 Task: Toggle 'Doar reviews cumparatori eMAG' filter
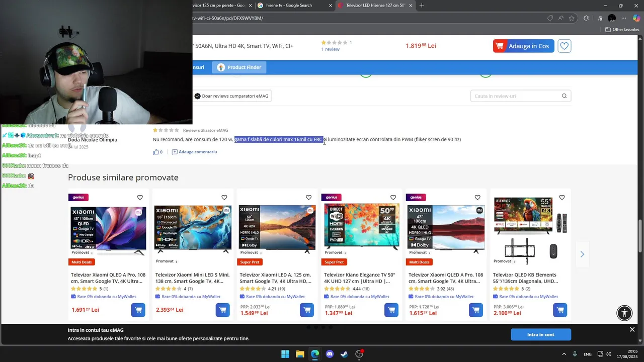point(232,96)
